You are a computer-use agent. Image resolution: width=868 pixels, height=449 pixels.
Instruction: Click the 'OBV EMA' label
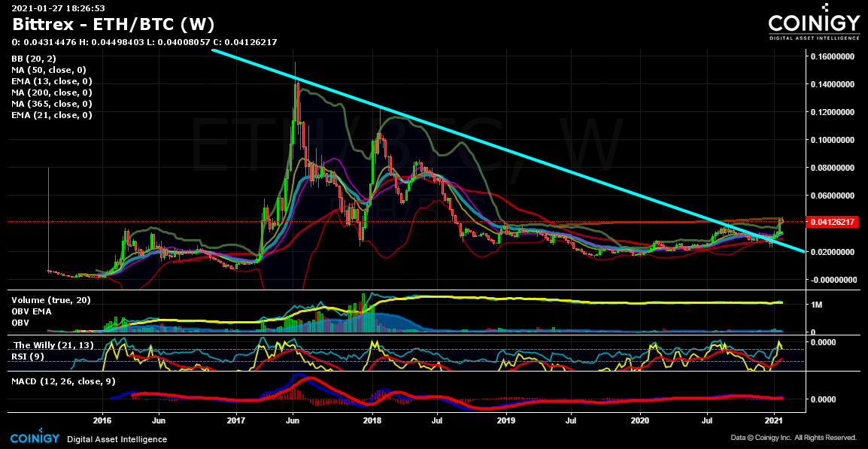click(32, 311)
